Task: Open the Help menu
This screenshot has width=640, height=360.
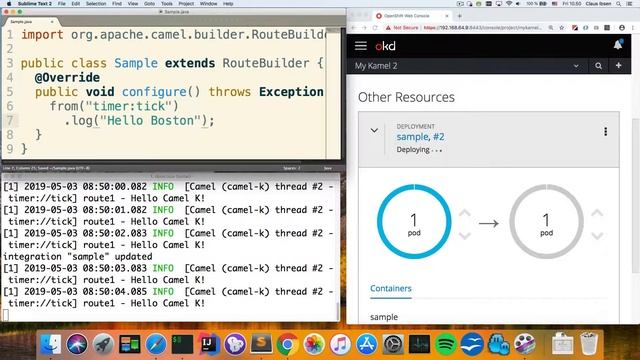Action: click(x=228, y=4)
